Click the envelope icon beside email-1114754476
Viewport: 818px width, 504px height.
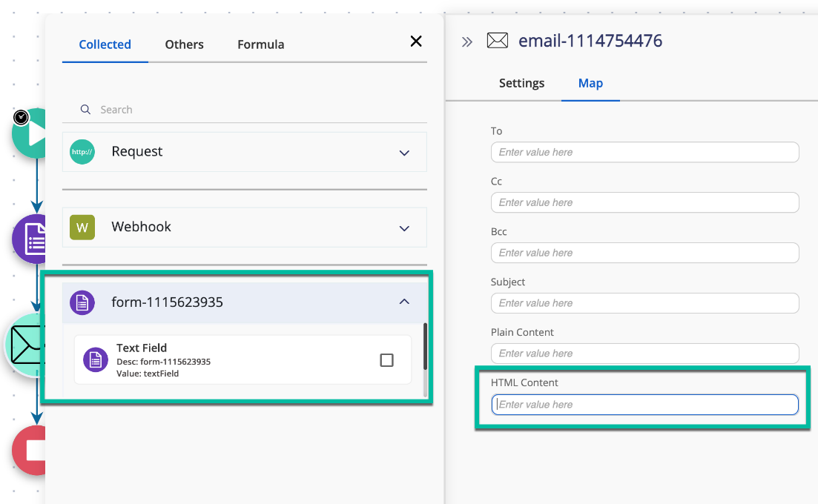click(x=497, y=40)
